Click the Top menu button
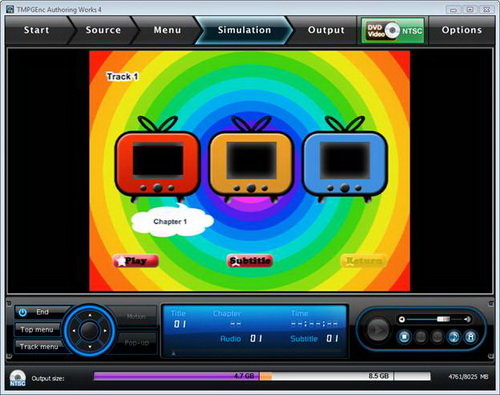 (37, 329)
